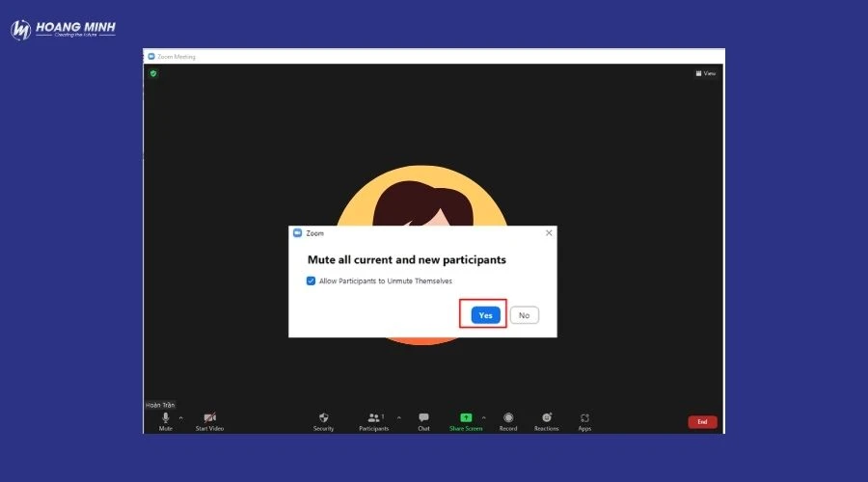Click the red End meeting button
Image resolution: width=868 pixels, height=482 pixels.
(702, 421)
